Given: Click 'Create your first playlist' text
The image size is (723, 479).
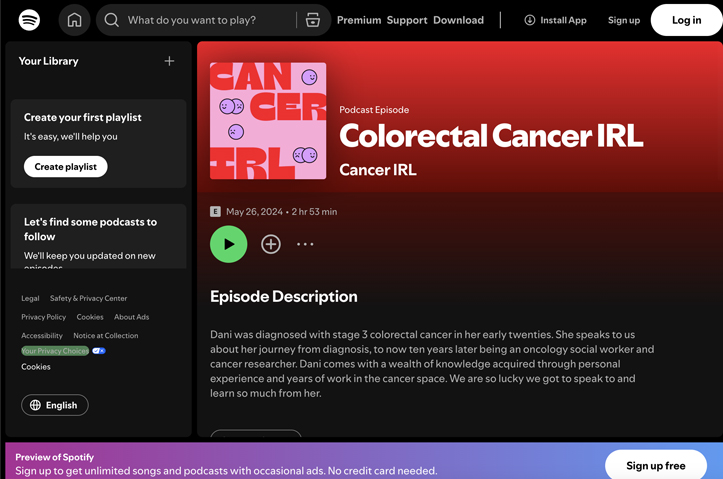Looking at the screenshot, I should click(x=83, y=117).
